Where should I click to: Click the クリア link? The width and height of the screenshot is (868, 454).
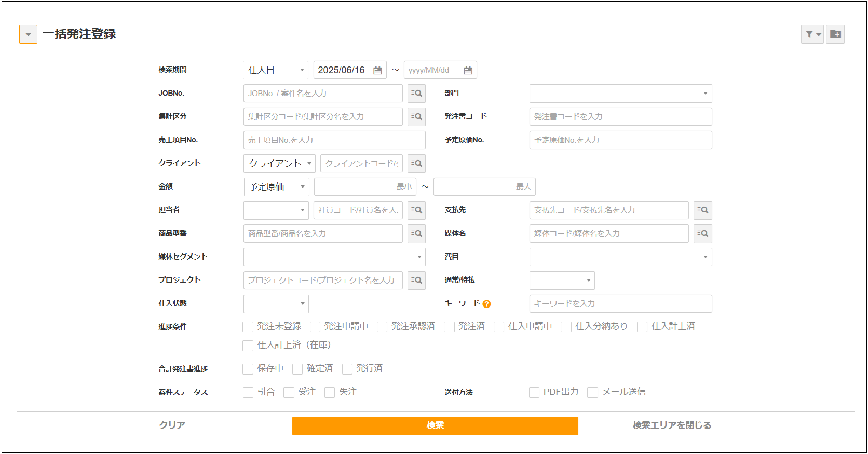(x=172, y=425)
